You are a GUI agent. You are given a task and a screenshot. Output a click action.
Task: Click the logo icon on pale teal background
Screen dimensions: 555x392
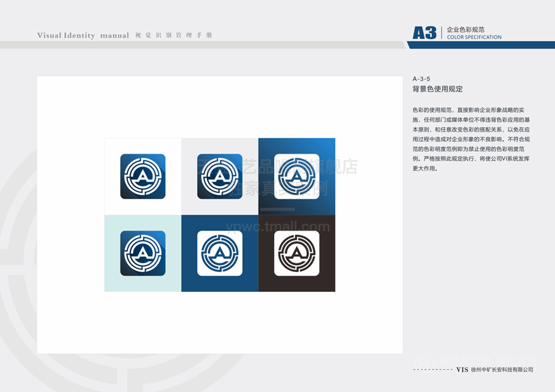[x=143, y=253]
